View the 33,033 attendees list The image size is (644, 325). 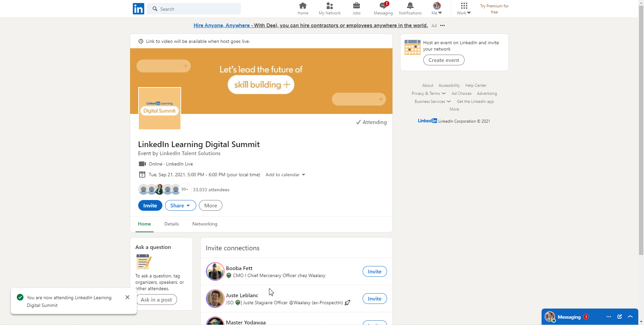(211, 190)
